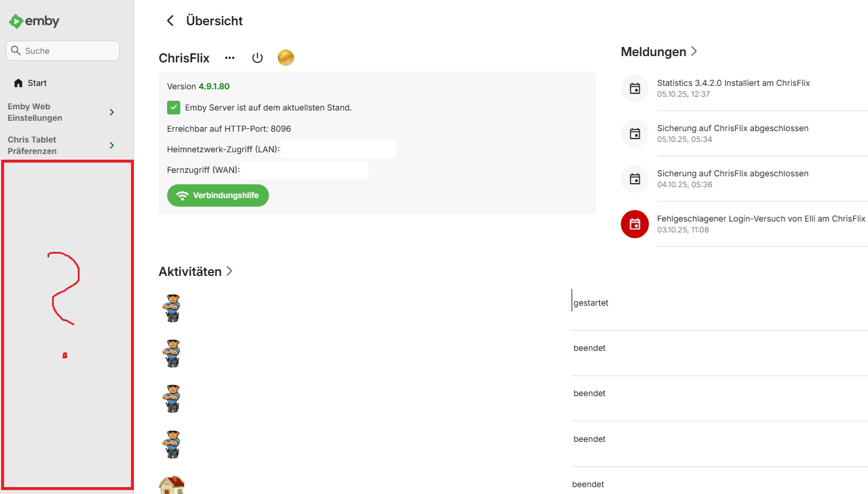868x494 pixels.
Task: Expand Chris Tablet Präferenzen section
Action: (112, 145)
